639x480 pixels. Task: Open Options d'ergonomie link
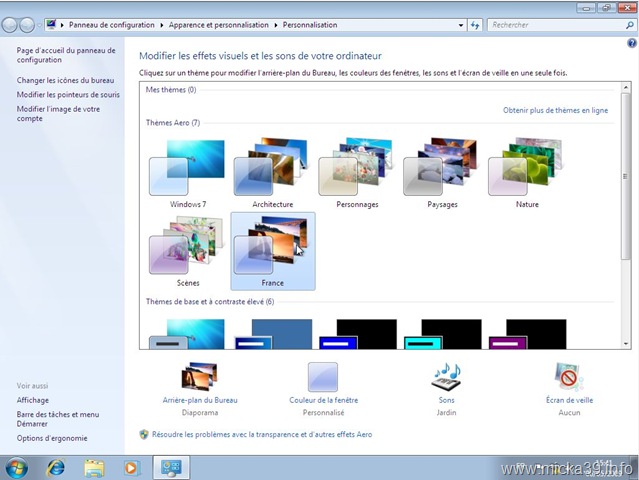tap(52, 438)
